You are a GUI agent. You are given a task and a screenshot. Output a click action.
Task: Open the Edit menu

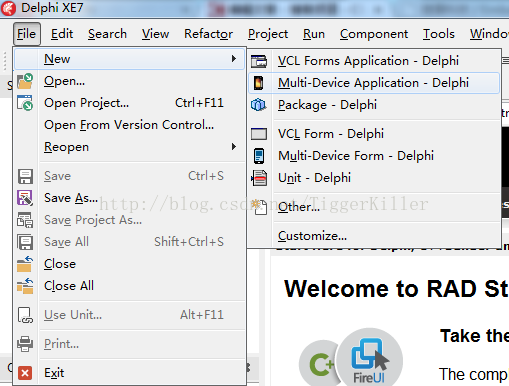(x=62, y=34)
